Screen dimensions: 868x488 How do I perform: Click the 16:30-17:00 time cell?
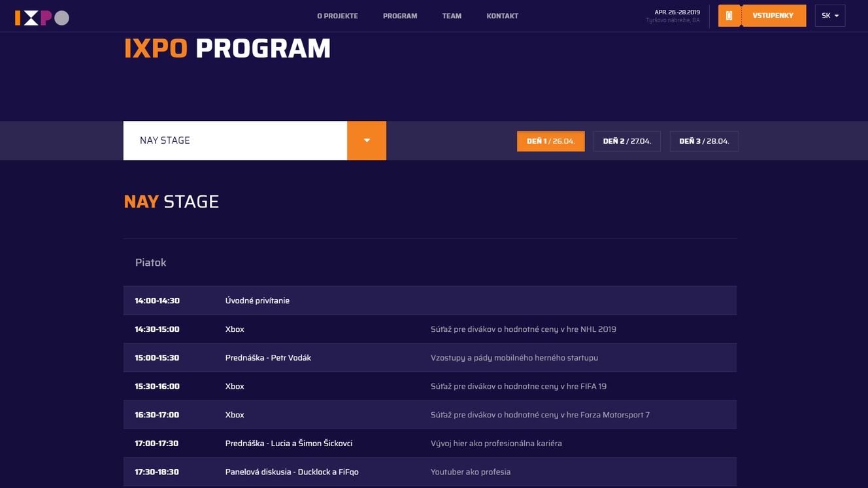[157, 415]
